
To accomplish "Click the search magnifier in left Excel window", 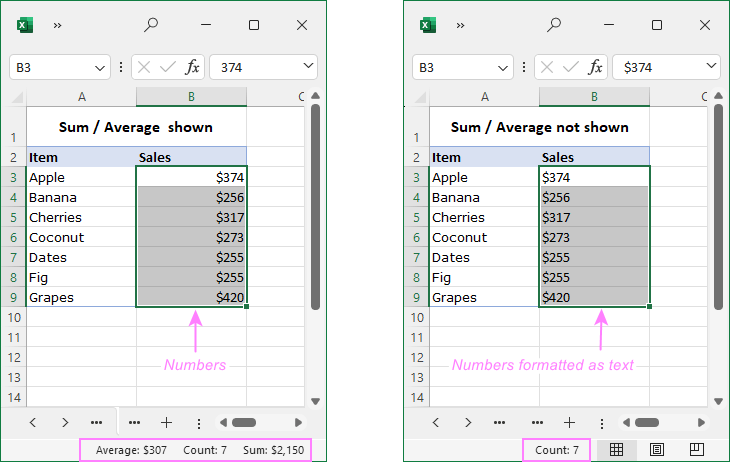I will pyautogui.click(x=151, y=25).
